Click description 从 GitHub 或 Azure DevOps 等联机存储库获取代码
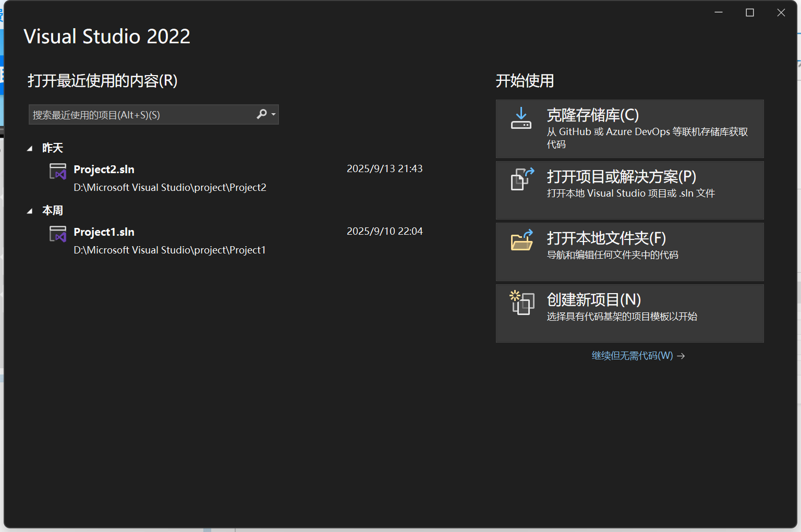801x532 pixels. click(x=647, y=138)
